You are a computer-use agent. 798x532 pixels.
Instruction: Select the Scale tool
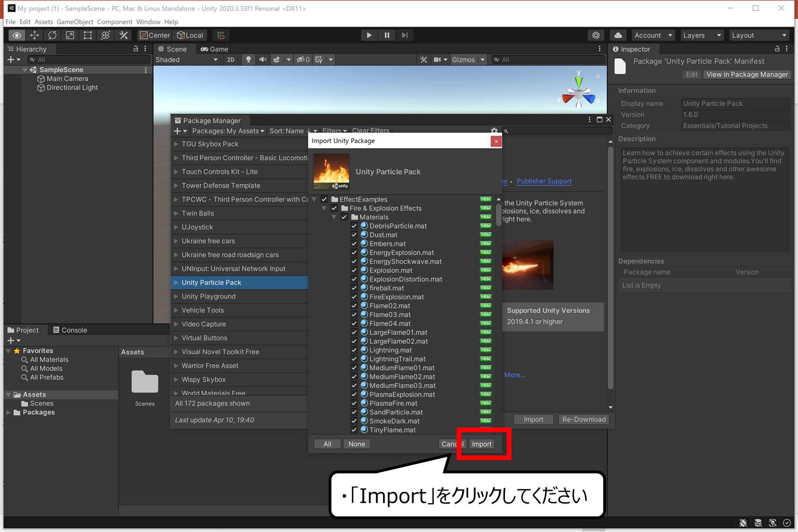(70, 35)
